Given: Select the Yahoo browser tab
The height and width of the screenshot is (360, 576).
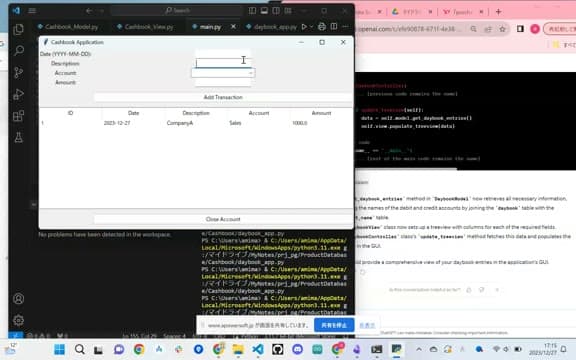Looking at the screenshot, I should coord(463,12).
